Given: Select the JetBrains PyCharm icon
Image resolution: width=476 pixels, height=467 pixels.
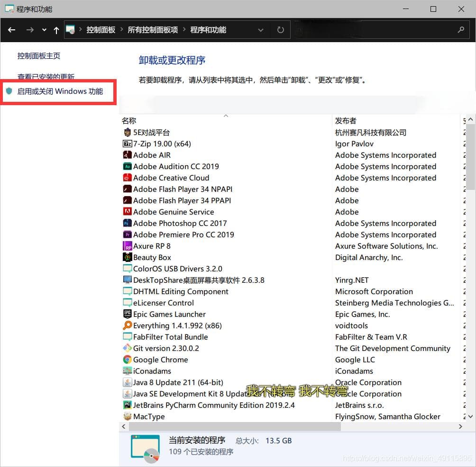Looking at the screenshot, I should pos(127,405).
